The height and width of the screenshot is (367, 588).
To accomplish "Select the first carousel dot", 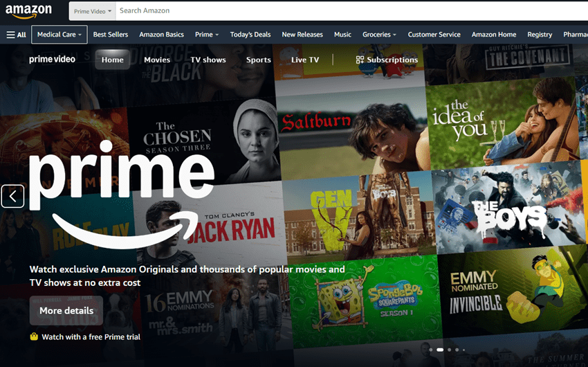I will (431, 350).
